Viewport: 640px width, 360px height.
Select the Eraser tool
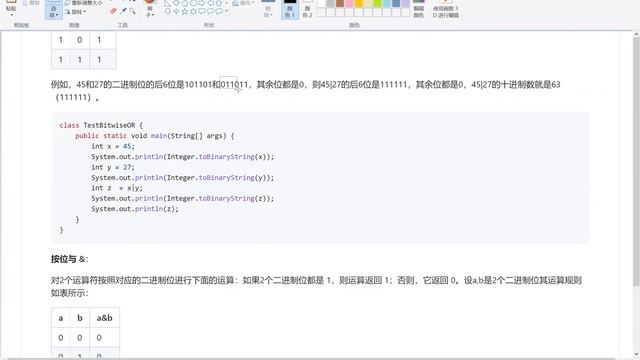click(113, 11)
